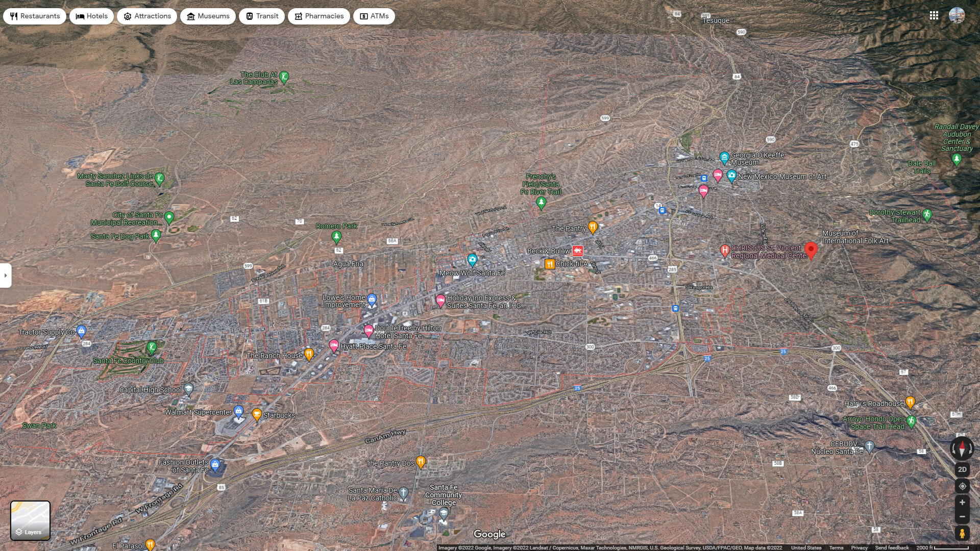The width and height of the screenshot is (980, 551).
Task: Click the Pharmacies search icon
Action: coord(298,16)
